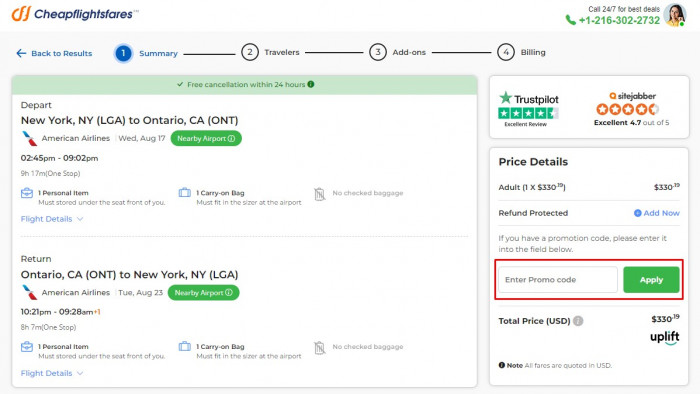
Task: Click Nearby Airport badge for departing flight
Action: coord(206,138)
